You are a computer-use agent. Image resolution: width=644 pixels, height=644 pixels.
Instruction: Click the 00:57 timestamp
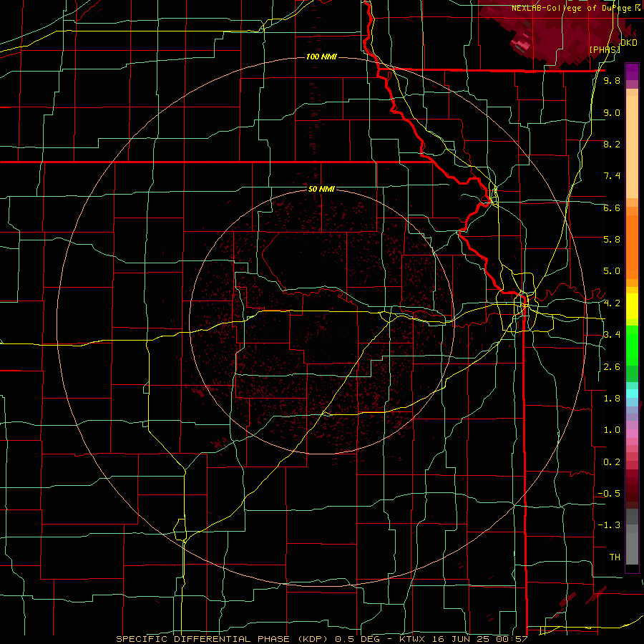(x=512, y=639)
